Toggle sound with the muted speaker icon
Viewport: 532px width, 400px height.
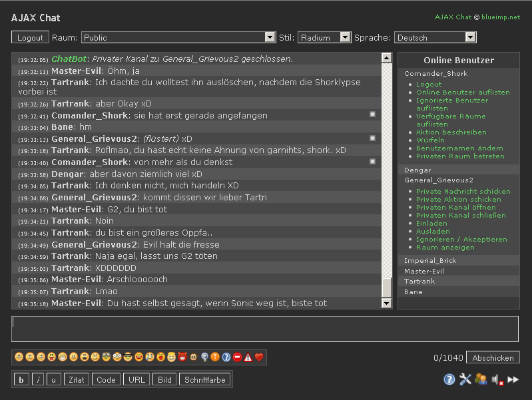(497, 379)
